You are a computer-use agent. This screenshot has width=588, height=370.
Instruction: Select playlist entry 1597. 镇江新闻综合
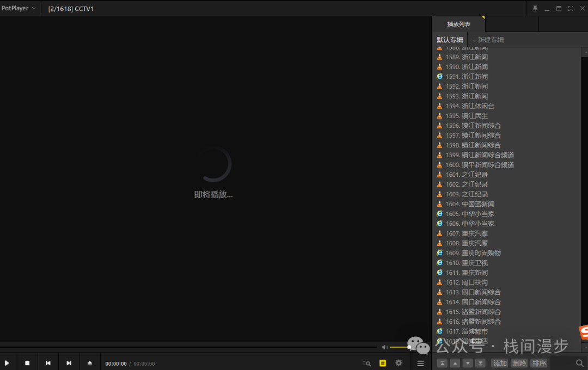pyautogui.click(x=507, y=135)
